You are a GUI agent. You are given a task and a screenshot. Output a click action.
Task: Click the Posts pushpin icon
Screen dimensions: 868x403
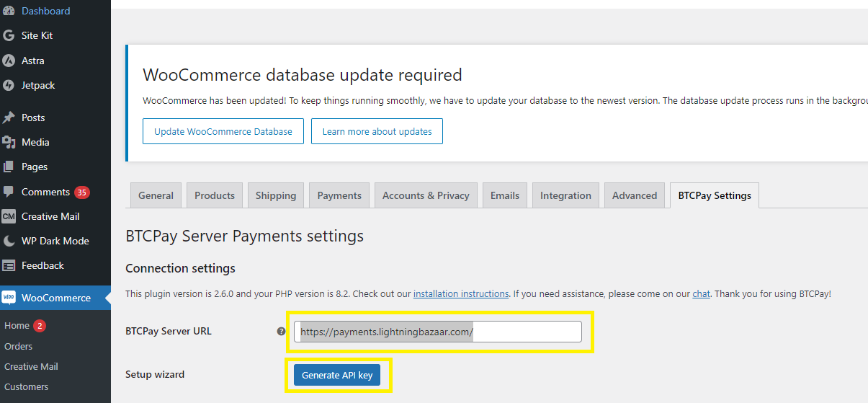(x=9, y=118)
